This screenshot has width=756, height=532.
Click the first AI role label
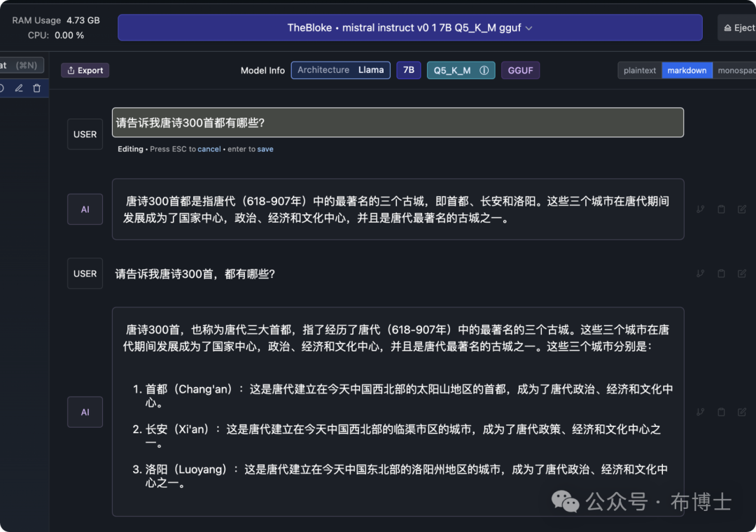pyautogui.click(x=85, y=209)
